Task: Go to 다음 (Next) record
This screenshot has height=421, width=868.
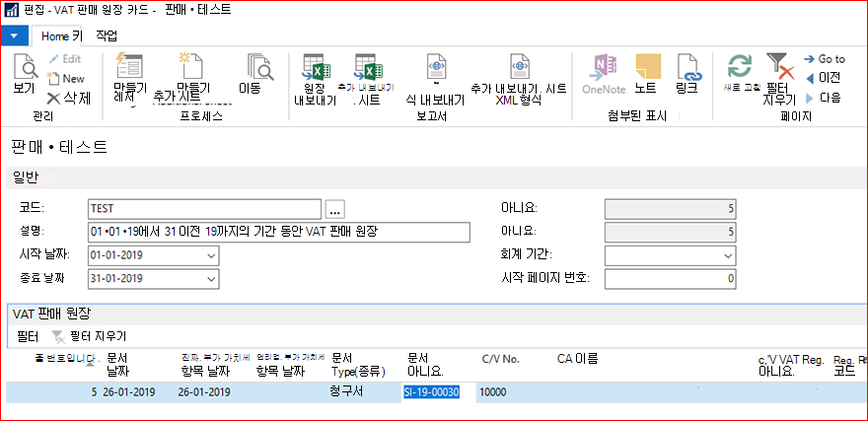Action: click(x=823, y=99)
